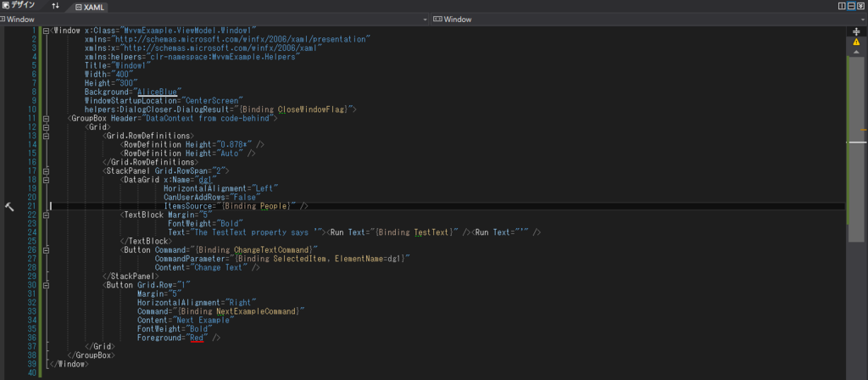
Task: Click Content="Next Example" attribute
Action: (186, 320)
